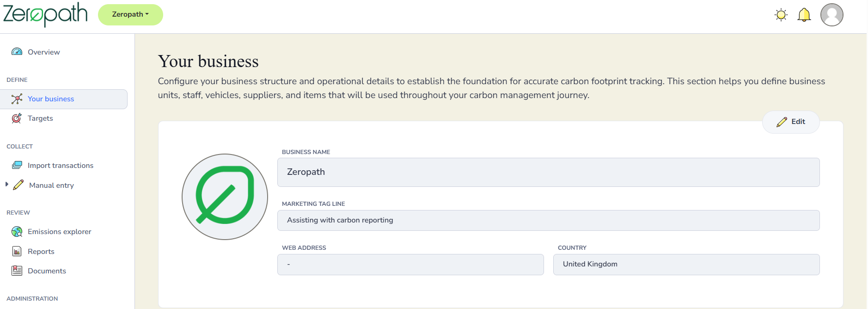Click the Web Address field
This screenshot has height=309, width=868.
point(410,264)
